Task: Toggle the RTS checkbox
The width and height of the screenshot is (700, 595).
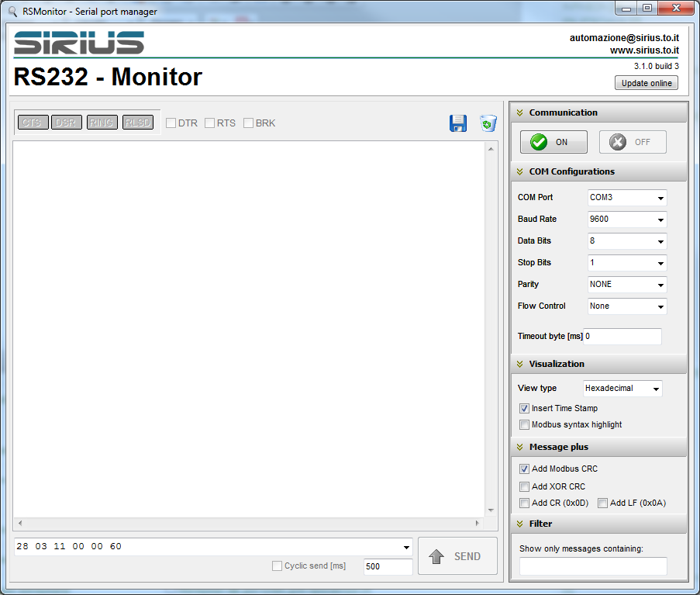Action: [210, 123]
